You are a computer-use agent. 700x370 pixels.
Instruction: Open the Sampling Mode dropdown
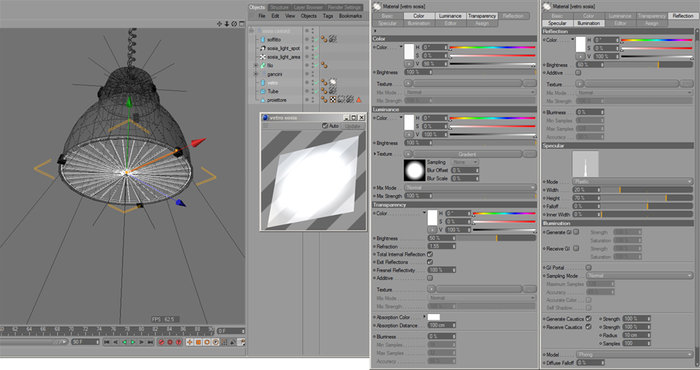click(639, 276)
